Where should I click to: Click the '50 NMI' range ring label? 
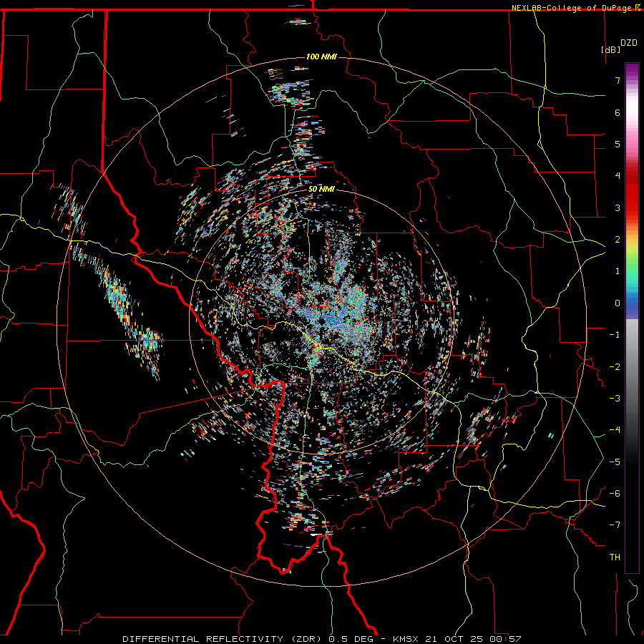pyautogui.click(x=321, y=190)
